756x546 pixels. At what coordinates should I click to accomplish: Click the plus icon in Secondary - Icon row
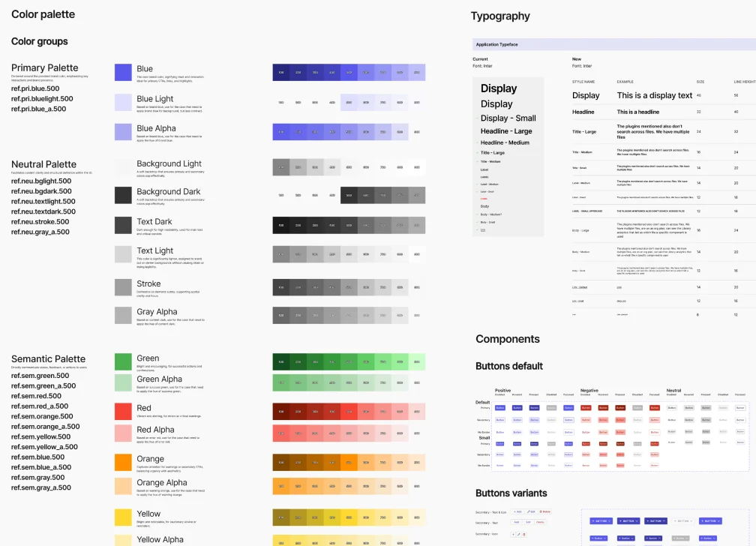pos(513,535)
